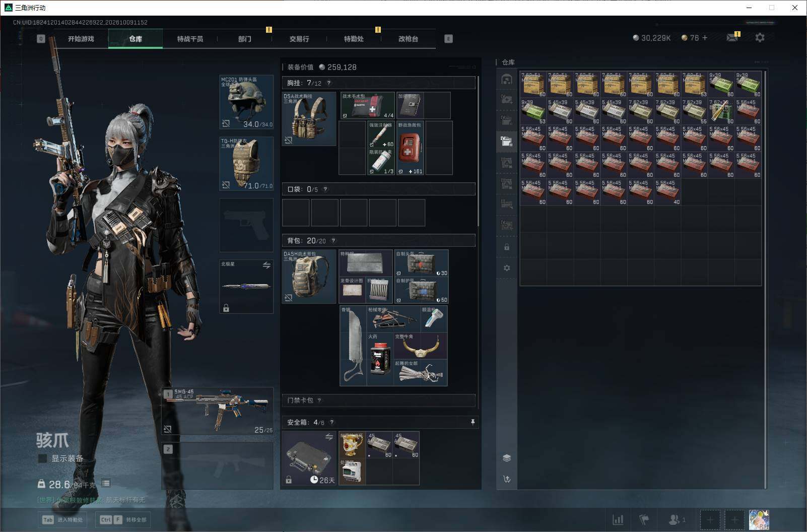Swap the 北极星 melee knife
807x532 pixels.
(266, 265)
